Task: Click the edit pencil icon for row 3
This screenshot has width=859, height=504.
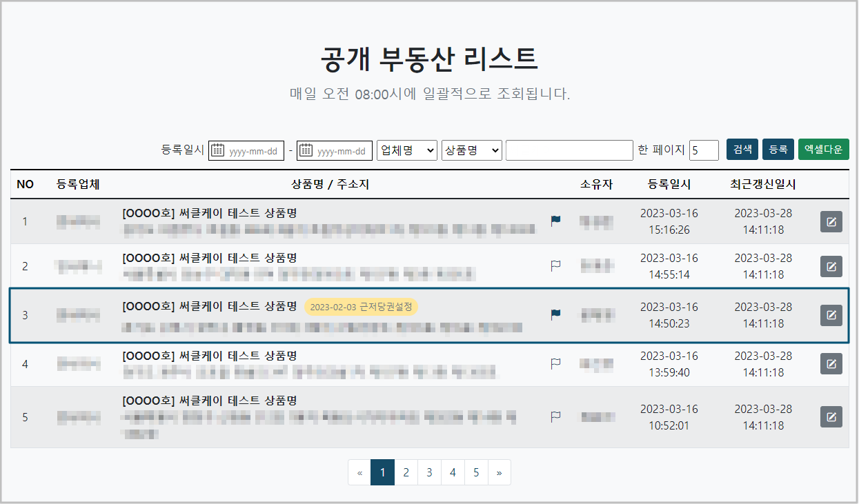Action: click(x=831, y=315)
